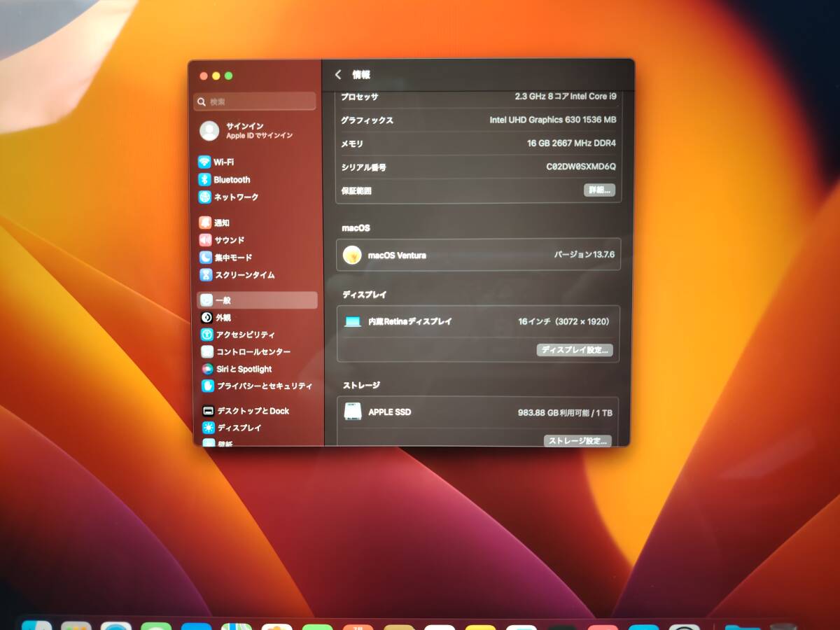Click the ストレージ section heading

click(361, 386)
